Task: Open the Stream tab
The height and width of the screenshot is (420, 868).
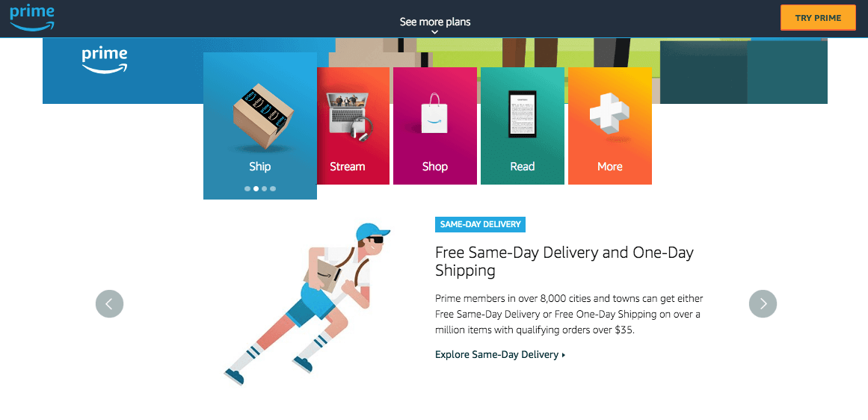Action: click(353, 126)
